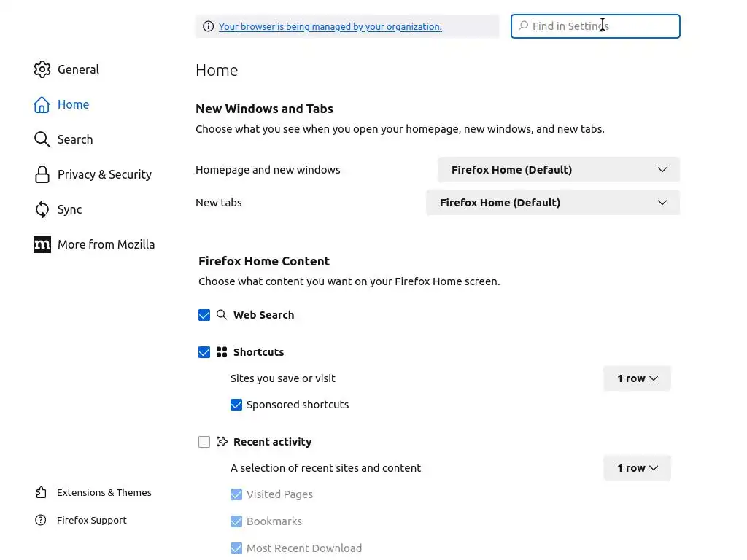Disable Sponsored shortcuts checkbox
The height and width of the screenshot is (560, 747).
[236, 405]
